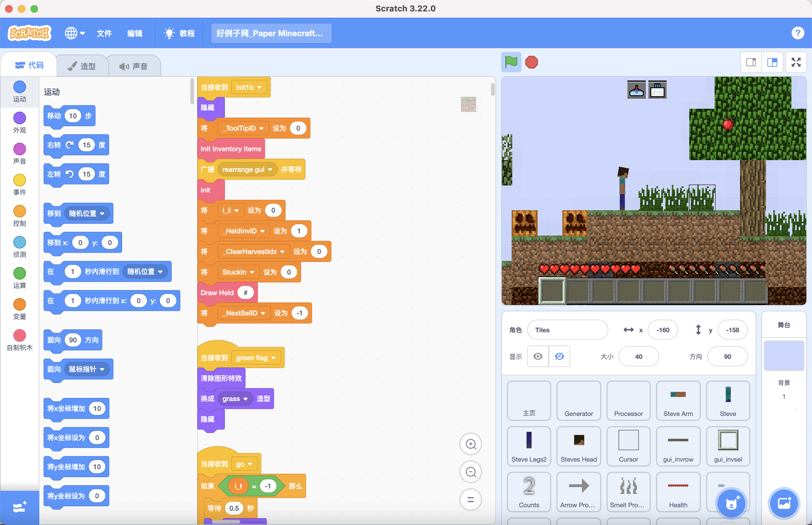Select the Smelt Pro… sprite
Image resolution: width=812 pixels, height=525 pixels.
pos(629,492)
